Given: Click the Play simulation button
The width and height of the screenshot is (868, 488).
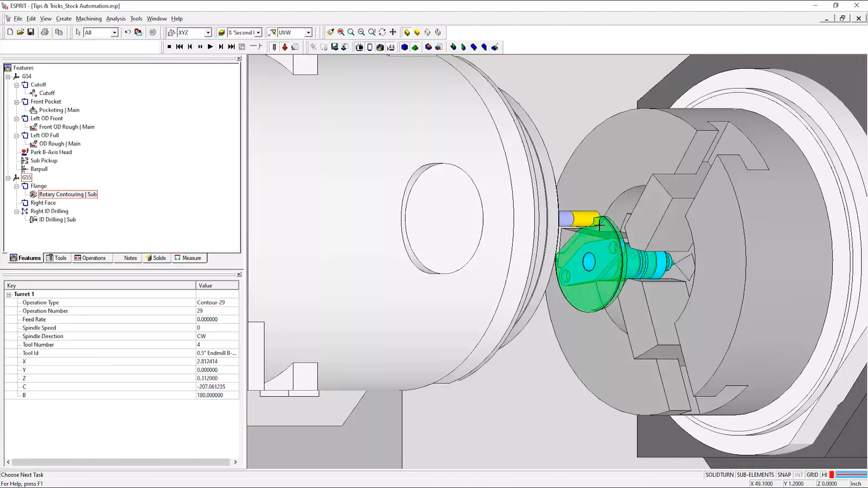Looking at the screenshot, I should point(210,47).
